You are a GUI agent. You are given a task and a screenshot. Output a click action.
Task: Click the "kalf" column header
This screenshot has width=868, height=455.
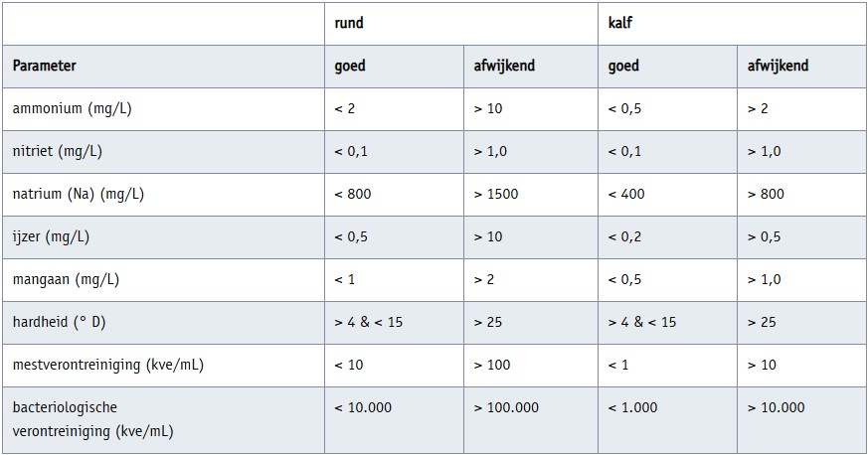tap(621, 21)
